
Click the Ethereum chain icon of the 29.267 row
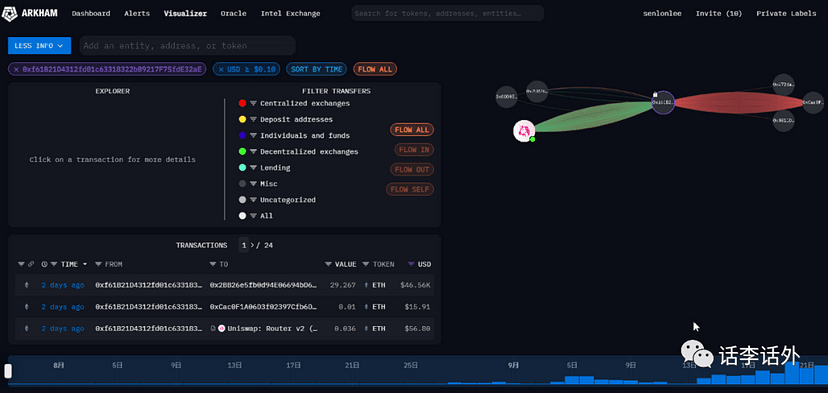tap(27, 285)
